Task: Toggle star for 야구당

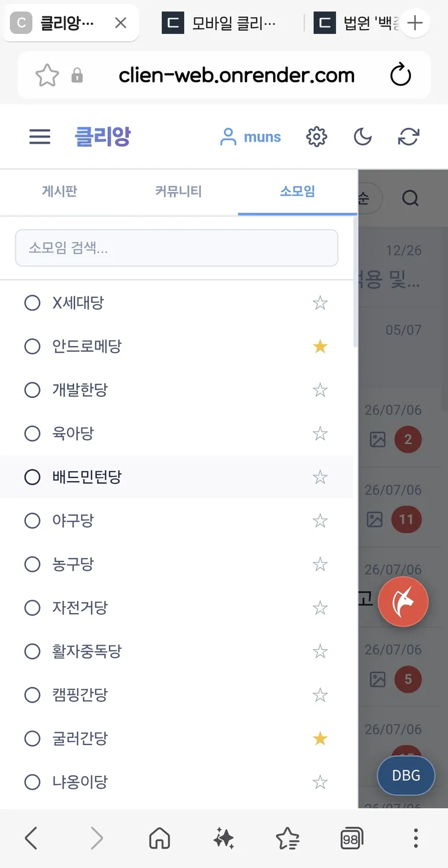Action: (320, 521)
